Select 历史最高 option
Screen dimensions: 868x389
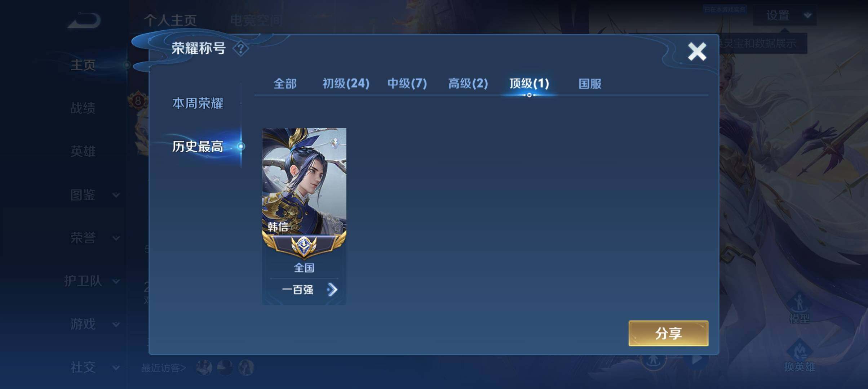198,146
